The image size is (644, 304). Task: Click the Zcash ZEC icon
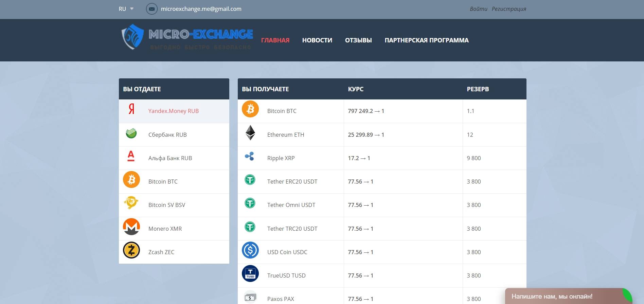pyautogui.click(x=131, y=250)
